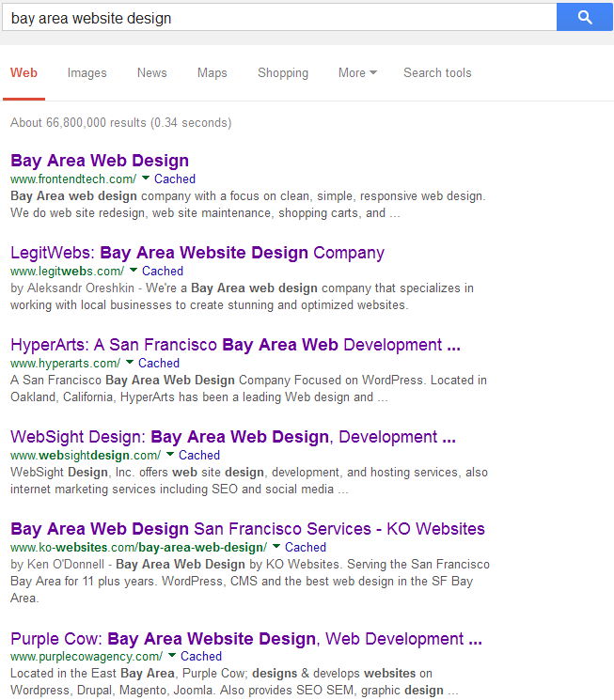The width and height of the screenshot is (614, 700).
Task: Expand the dropdown arrow next to www.hyperarts.com
Action: [130, 362]
